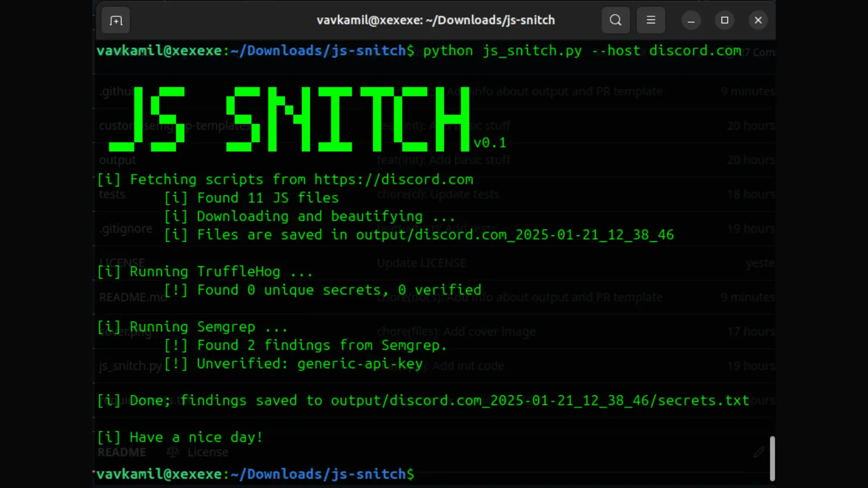The width and height of the screenshot is (868, 488).
Task: Click the search magnifier icon
Action: [615, 21]
